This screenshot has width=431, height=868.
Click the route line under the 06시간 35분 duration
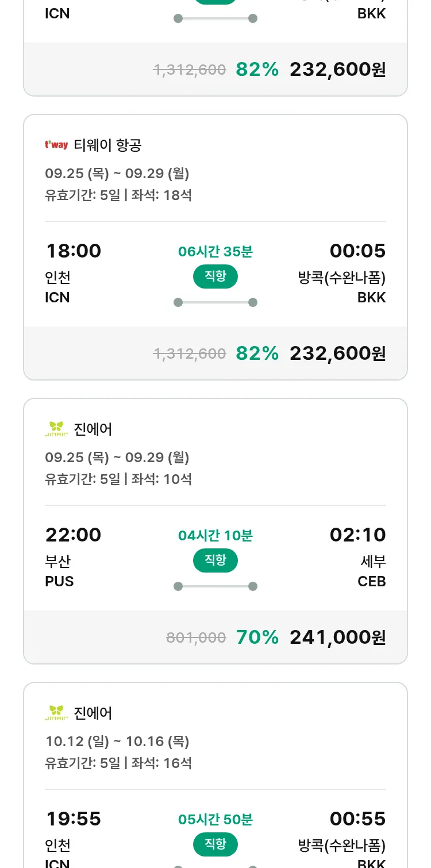(215, 302)
